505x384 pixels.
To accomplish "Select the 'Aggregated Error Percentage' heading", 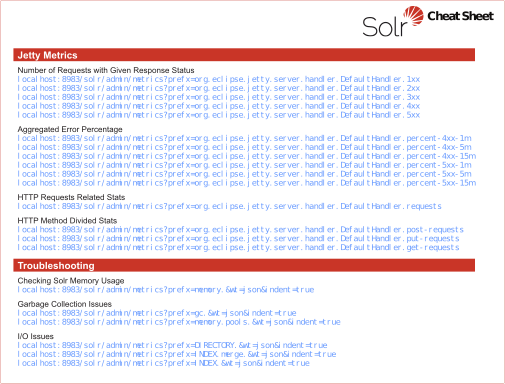I will point(70,129).
